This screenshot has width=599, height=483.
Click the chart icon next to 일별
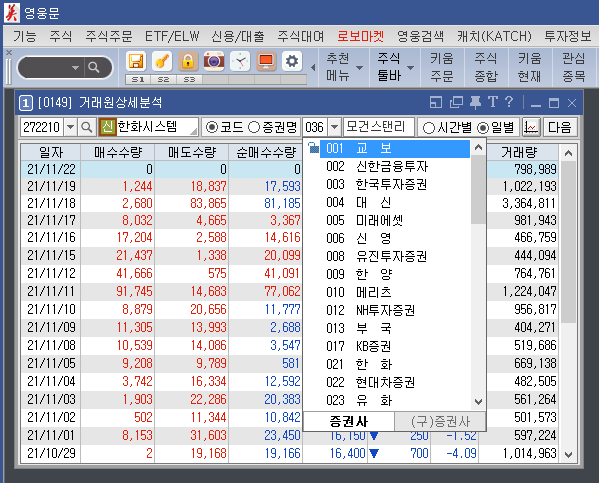531,127
